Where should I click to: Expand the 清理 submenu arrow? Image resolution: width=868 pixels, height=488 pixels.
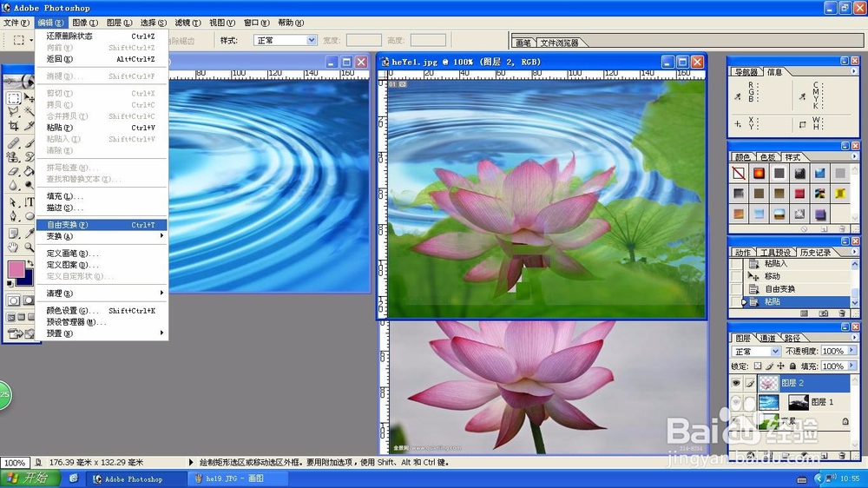coord(161,293)
